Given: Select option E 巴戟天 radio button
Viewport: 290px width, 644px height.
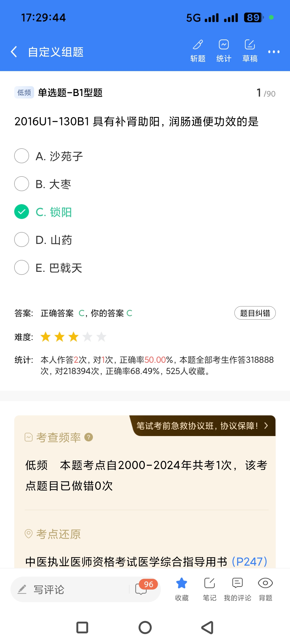Looking at the screenshot, I should coord(22,268).
